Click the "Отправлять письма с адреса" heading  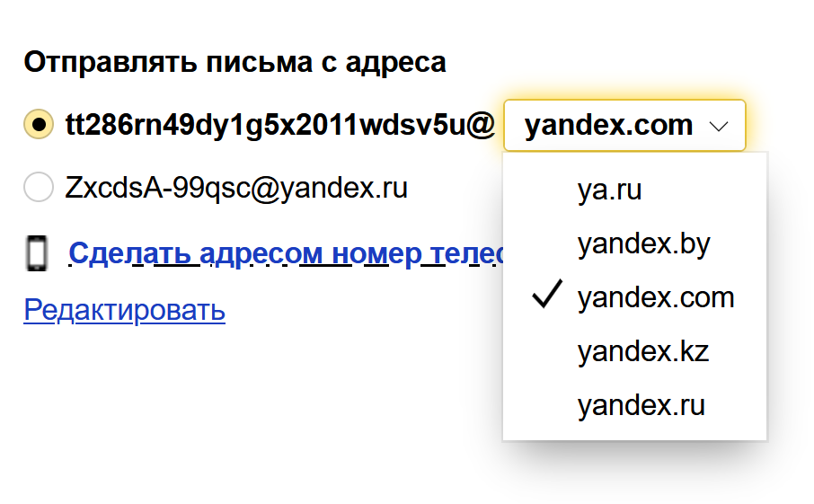pos(234,62)
